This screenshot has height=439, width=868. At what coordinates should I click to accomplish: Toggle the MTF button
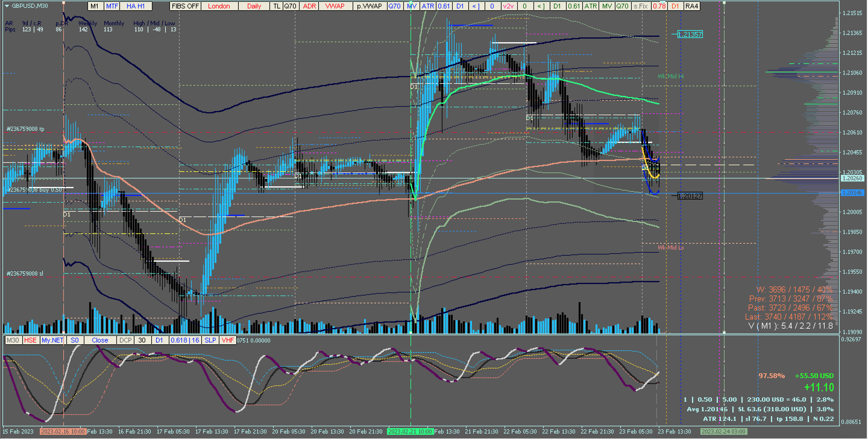coord(112,6)
